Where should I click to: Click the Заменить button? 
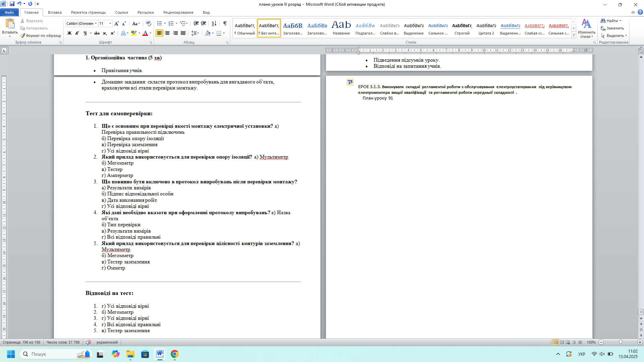pyautogui.click(x=612, y=28)
